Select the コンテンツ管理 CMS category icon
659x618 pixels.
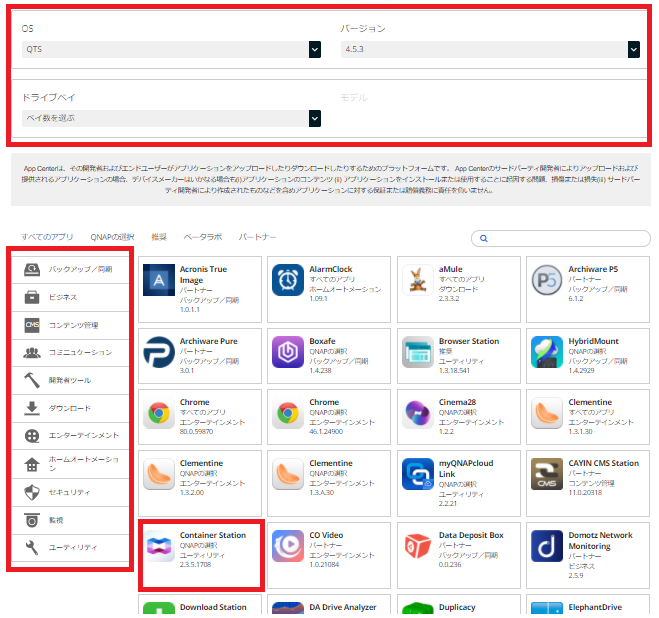coord(32,325)
